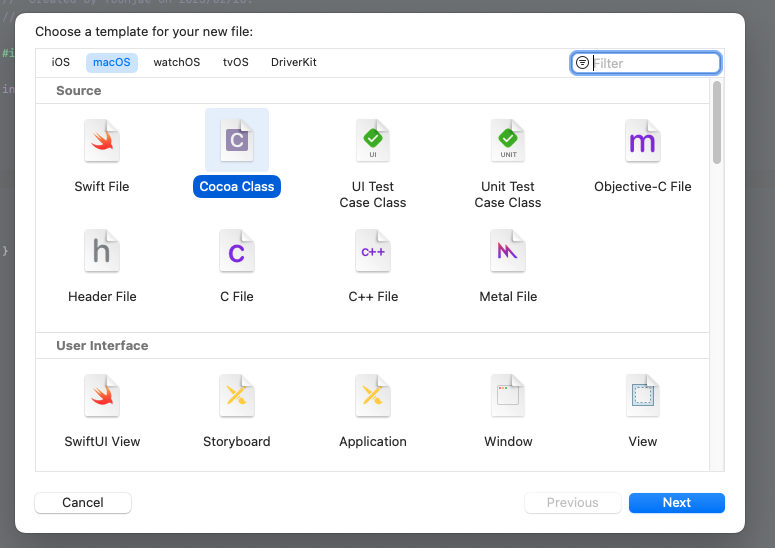Click the Previous button

[x=572, y=503]
